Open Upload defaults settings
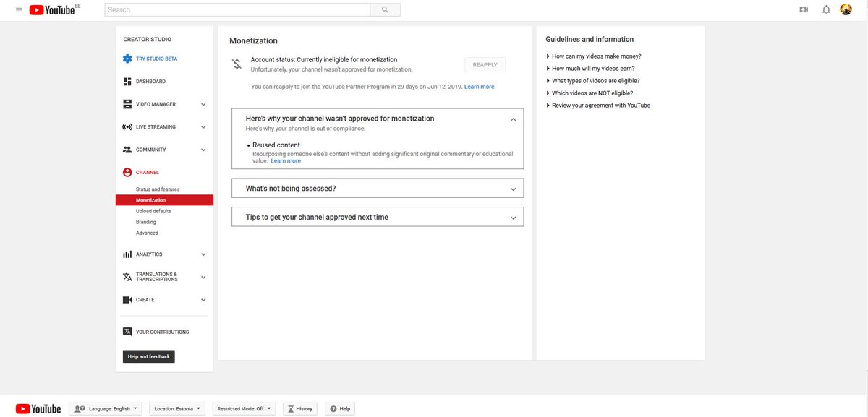 pos(153,211)
